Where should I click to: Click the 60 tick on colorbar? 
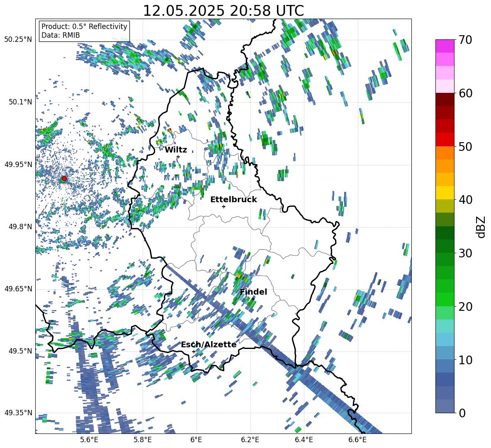(465, 93)
